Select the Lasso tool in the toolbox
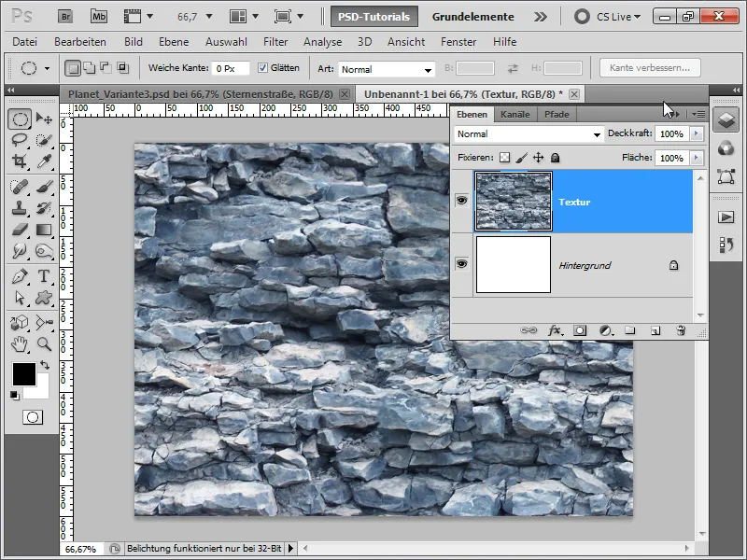This screenshot has width=747, height=560. tap(20, 140)
